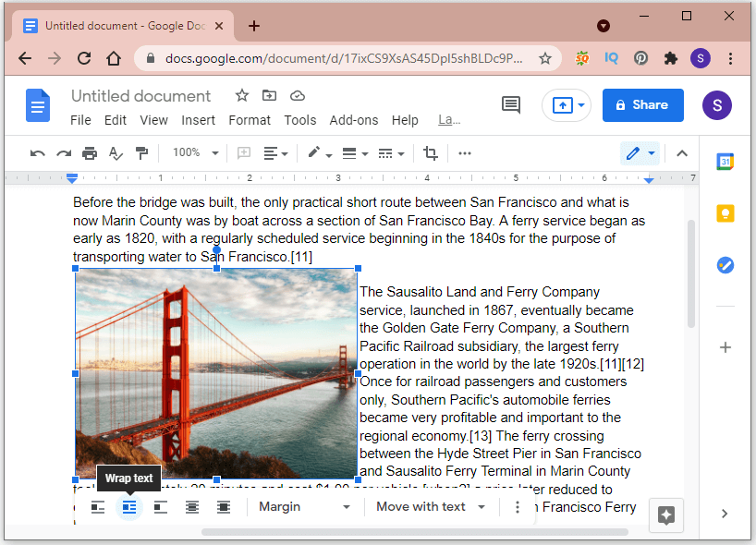
Task: Open the Margin dropdown
Action: click(305, 507)
